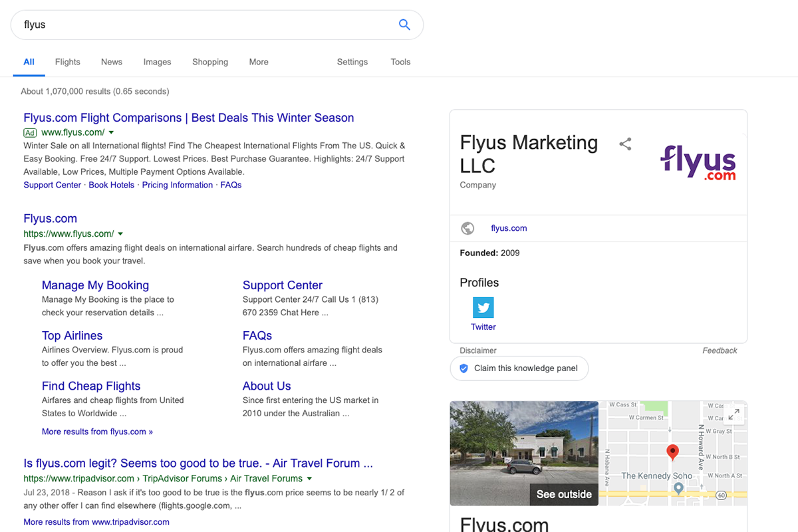Switch to the News tab
Screen dimensions: 798x532
point(112,62)
